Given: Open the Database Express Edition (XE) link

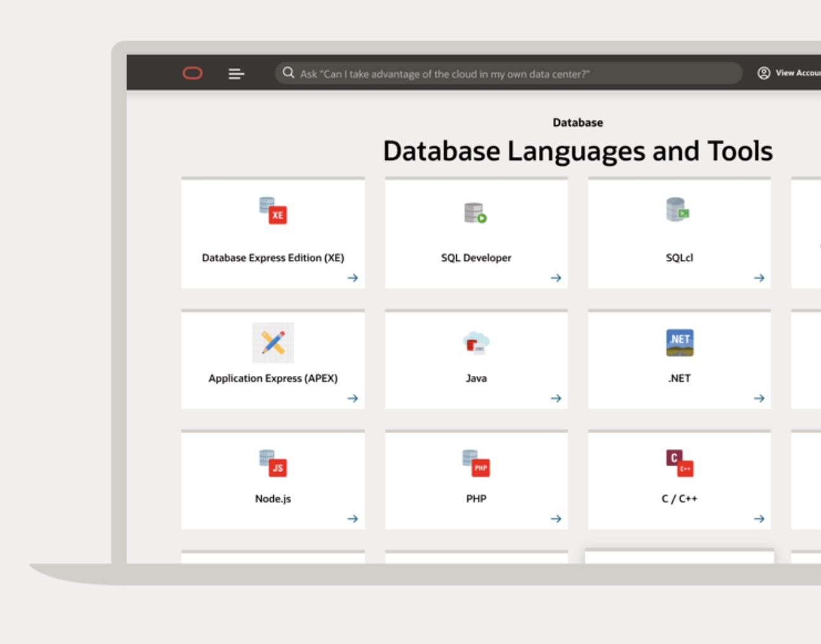Looking at the screenshot, I should (x=273, y=258).
